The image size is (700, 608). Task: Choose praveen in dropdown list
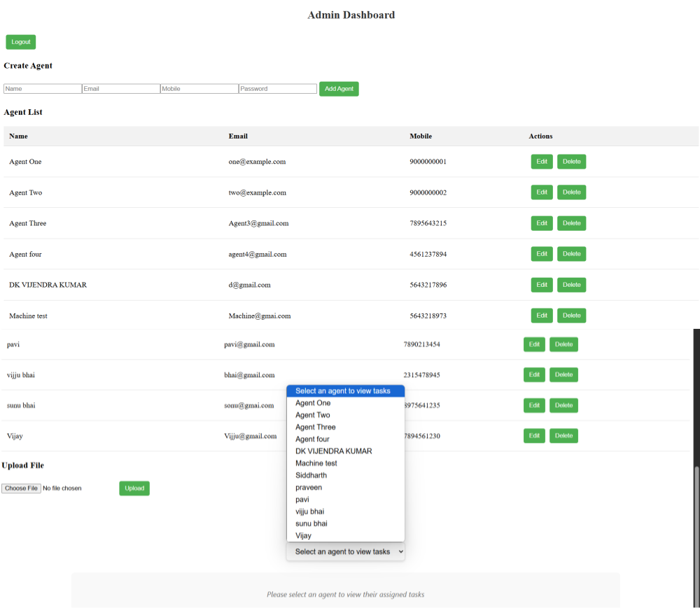point(346,488)
